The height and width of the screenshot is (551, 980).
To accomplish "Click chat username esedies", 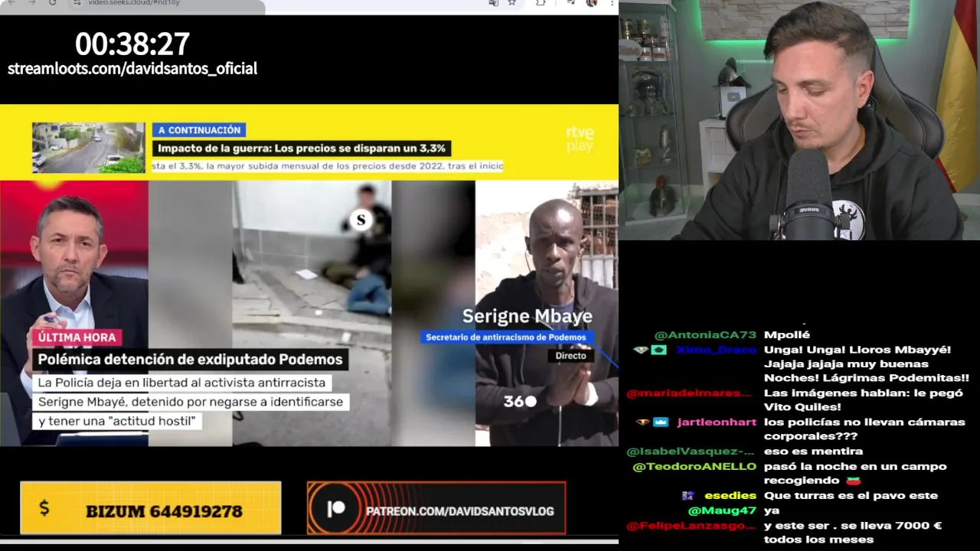I will pyautogui.click(x=730, y=496).
